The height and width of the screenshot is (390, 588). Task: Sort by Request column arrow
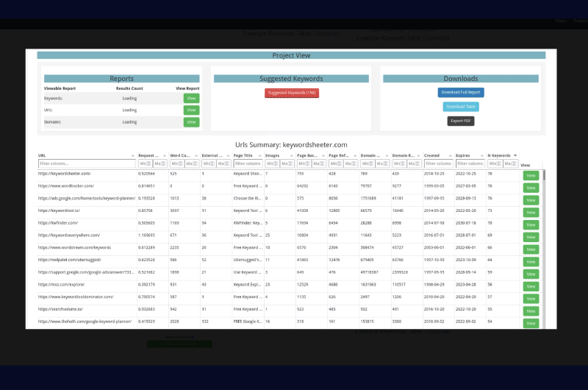pos(164,156)
